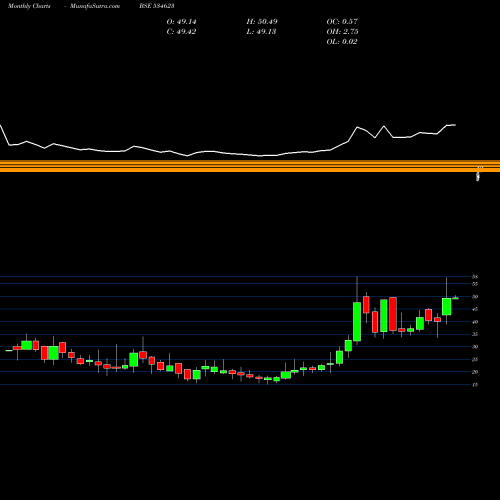Click the last small green candlestick
The image size is (500, 500).
pos(455,298)
